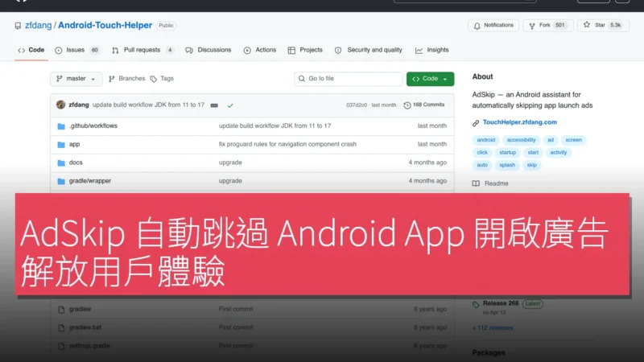Image resolution: width=644 pixels, height=362 pixels.
Task: Click folder icon beside app
Action: [61, 145]
